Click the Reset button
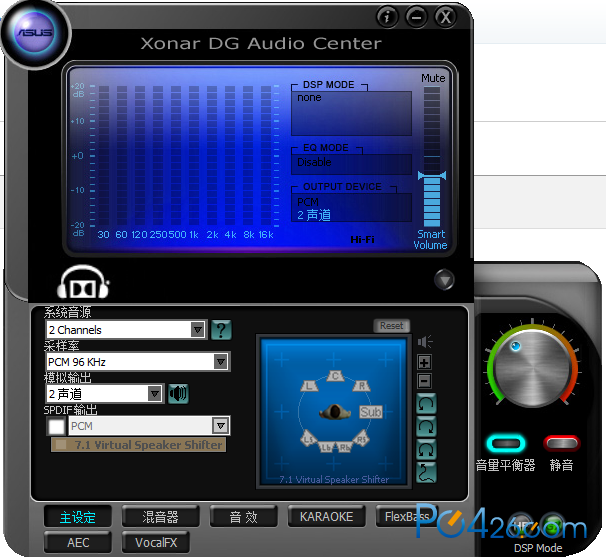 click(x=392, y=326)
